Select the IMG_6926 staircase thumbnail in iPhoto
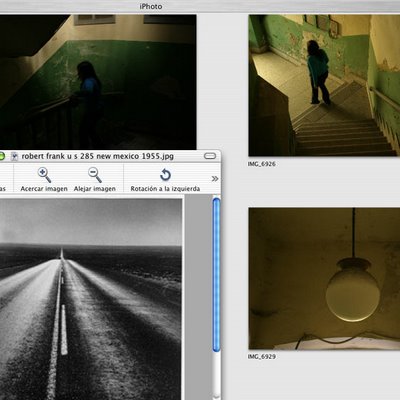This screenshot has width=400, height=400. (x=324, y=85)
